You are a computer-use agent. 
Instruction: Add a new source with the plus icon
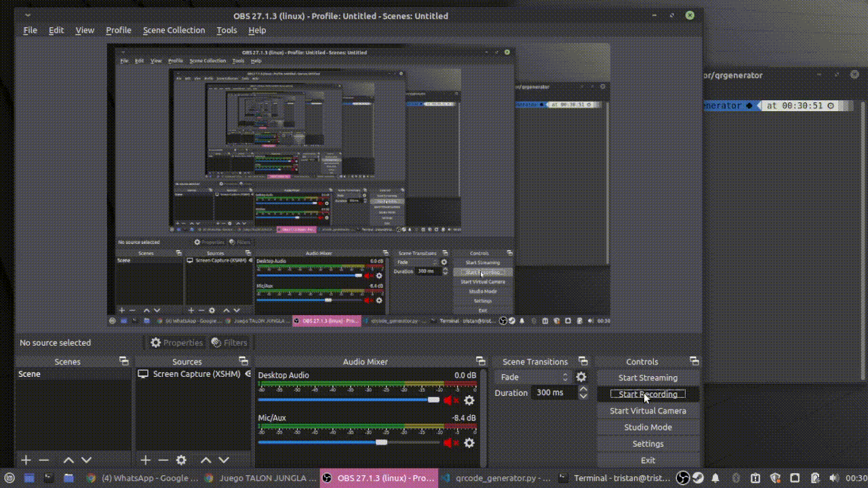145,460
